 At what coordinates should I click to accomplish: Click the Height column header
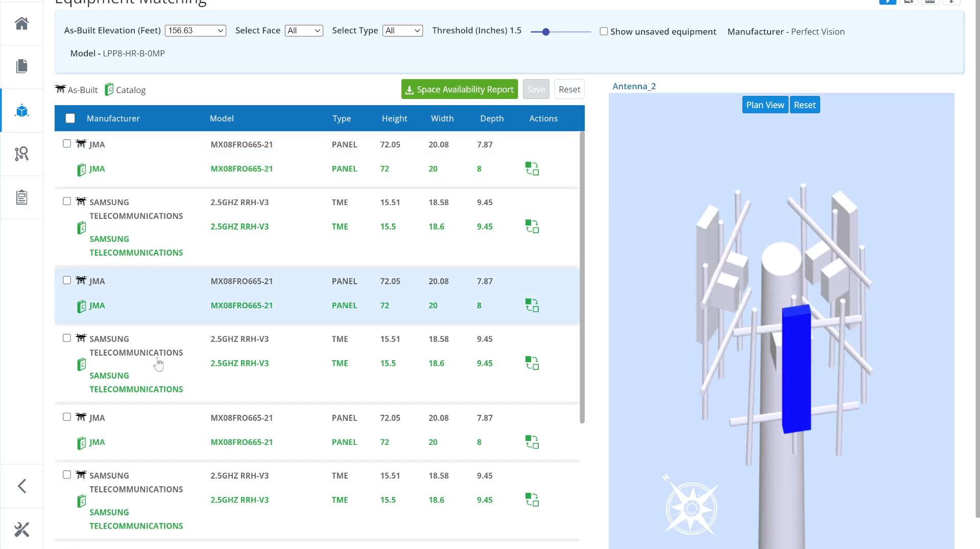[394, 118]
